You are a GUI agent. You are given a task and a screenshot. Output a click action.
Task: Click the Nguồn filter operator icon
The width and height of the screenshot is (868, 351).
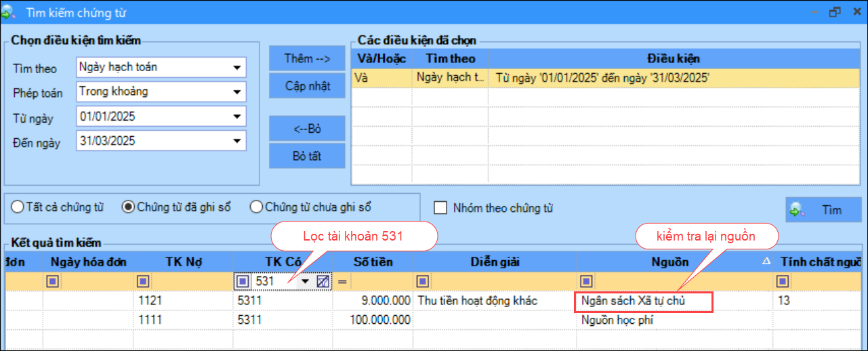[x=587, y=281]
